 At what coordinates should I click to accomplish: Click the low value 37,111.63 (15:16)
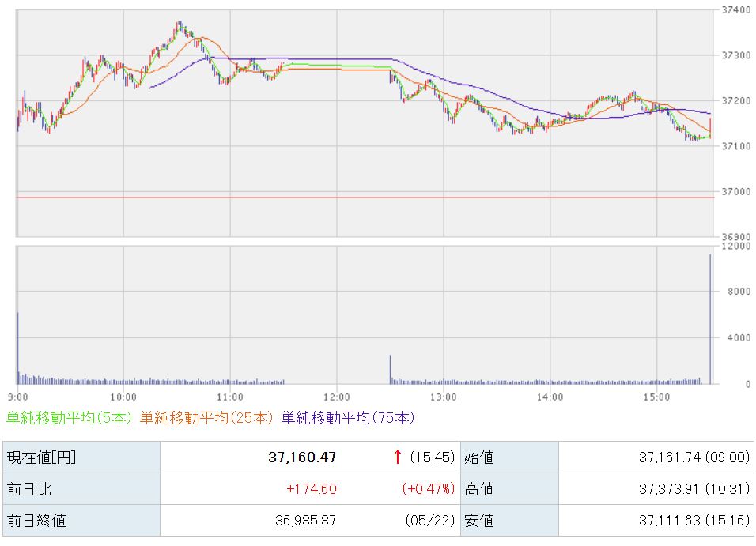tap(694, 521)
